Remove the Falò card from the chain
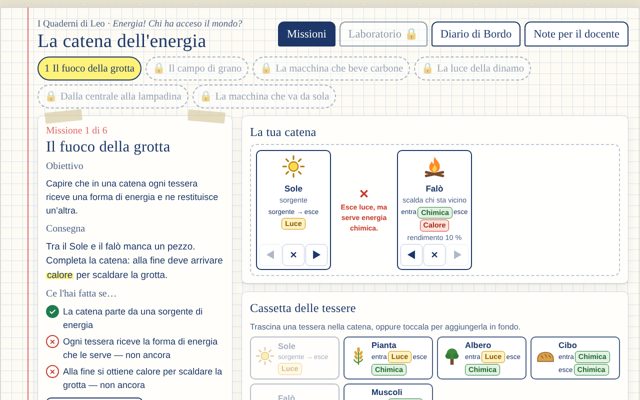 point(434,255)
